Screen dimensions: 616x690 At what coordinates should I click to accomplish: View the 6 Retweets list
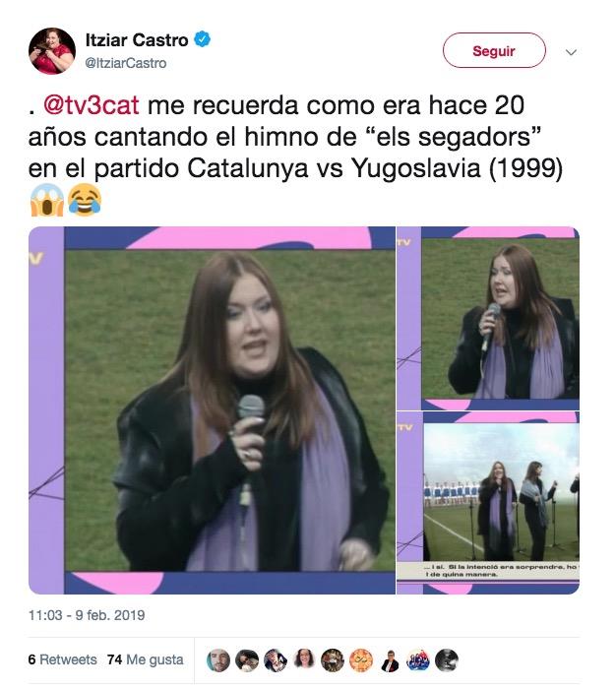pos(62,659)
